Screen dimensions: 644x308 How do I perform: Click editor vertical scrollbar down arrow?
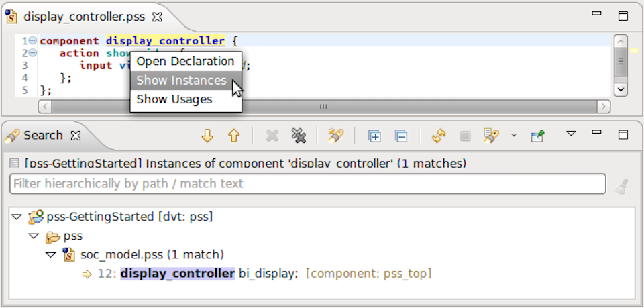point(621,89)
